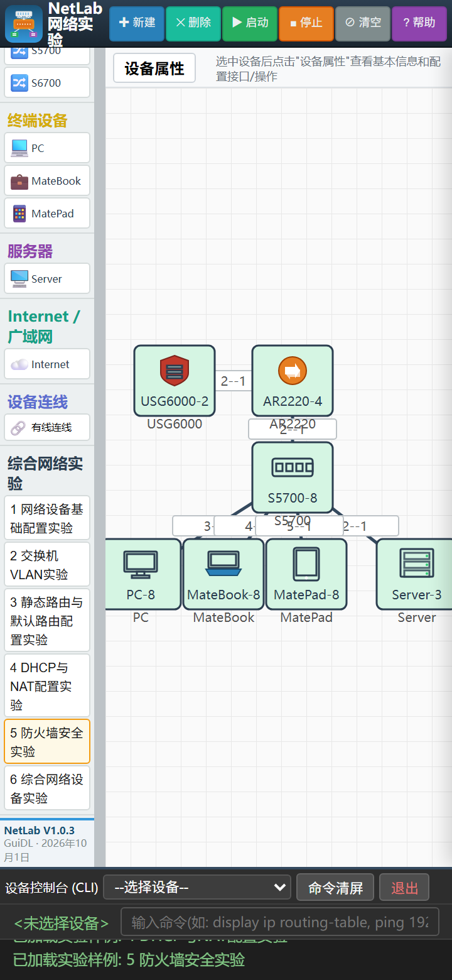The image size is (452, 980).
Task: Pick the MateBook device from sidebar
Action: pos(47,180)
